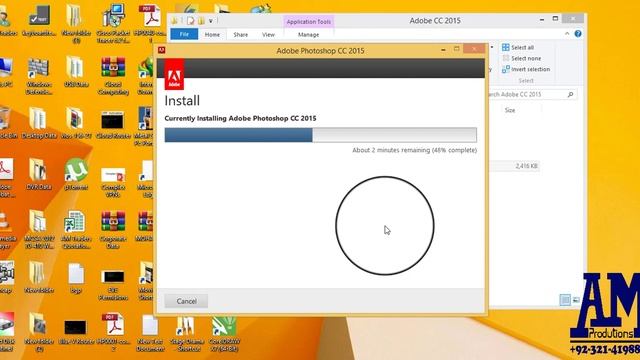Screen dimensions: 640x360
Task: Open the Manage tab in Explorer
Action: point(309,35)
